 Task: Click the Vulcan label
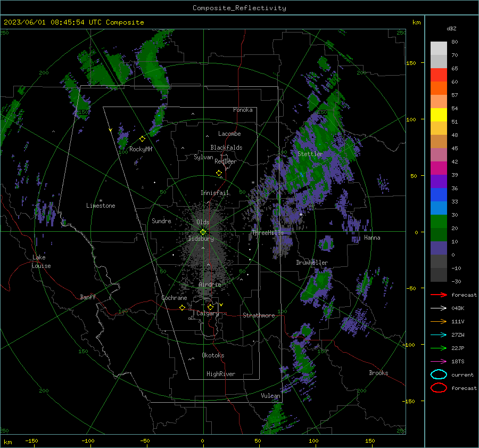[270, 396]
